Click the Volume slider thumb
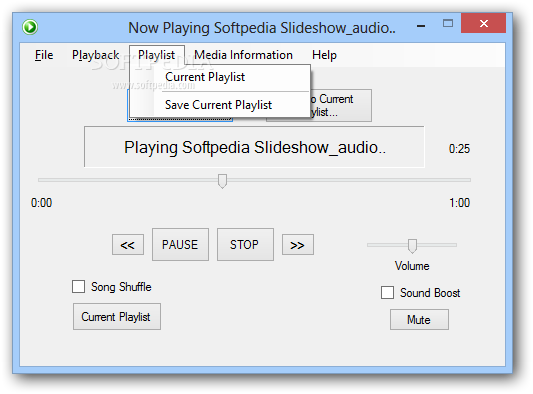The width and height of the screenshot is (533, 394). click(412, 246)
